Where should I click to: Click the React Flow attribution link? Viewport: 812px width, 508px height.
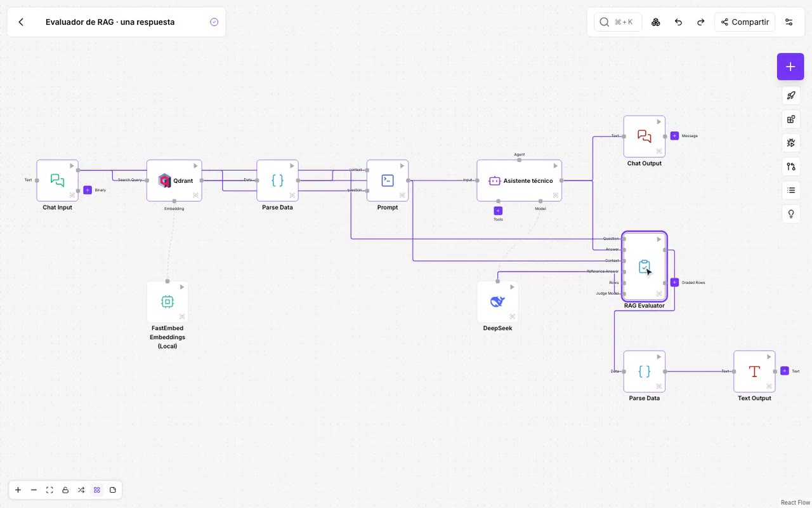[796, 502]
